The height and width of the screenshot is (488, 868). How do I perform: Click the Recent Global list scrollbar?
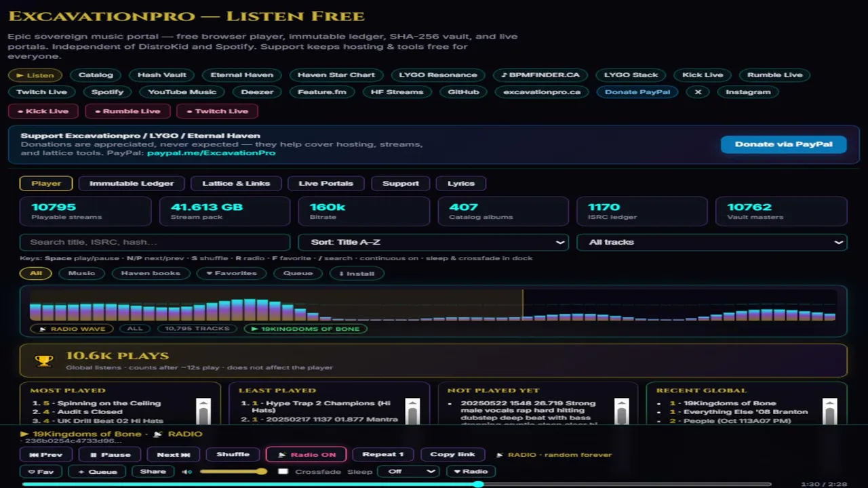point(829,411)
